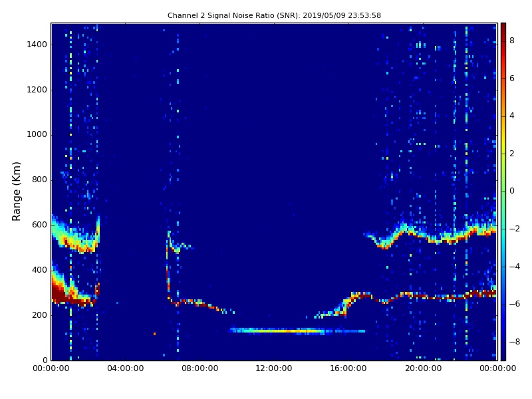Click the plot title with SNR timestamp

point(274,15)
